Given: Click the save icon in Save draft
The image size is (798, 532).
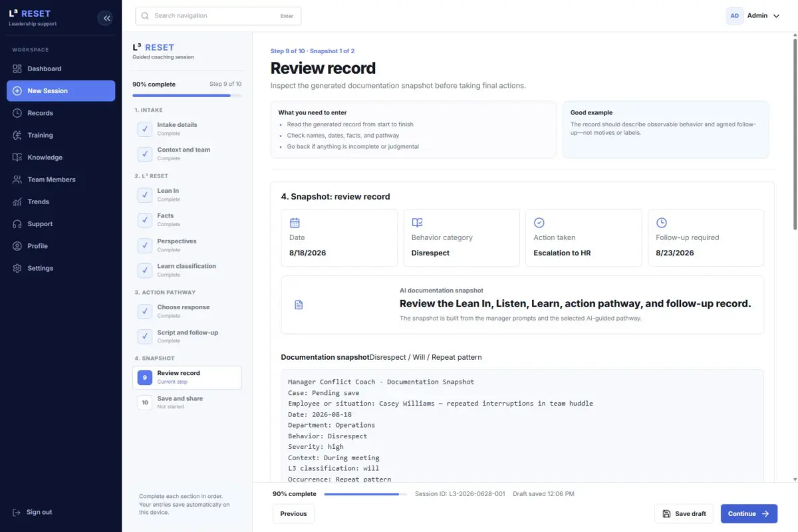Looking at the screenshot, I should 666,513.
